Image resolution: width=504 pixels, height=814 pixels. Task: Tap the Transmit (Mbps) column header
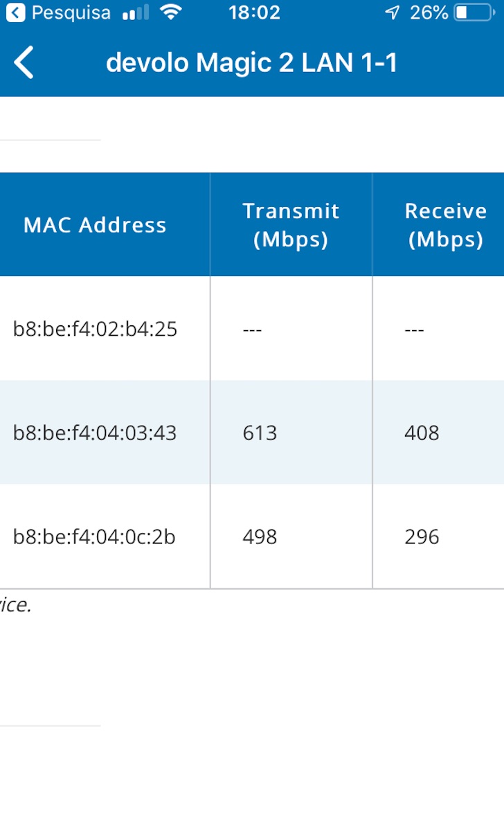(291, 225)
